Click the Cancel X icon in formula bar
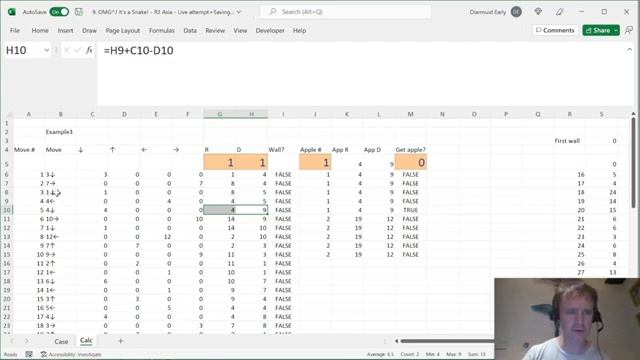 click(x=67, y=50)
